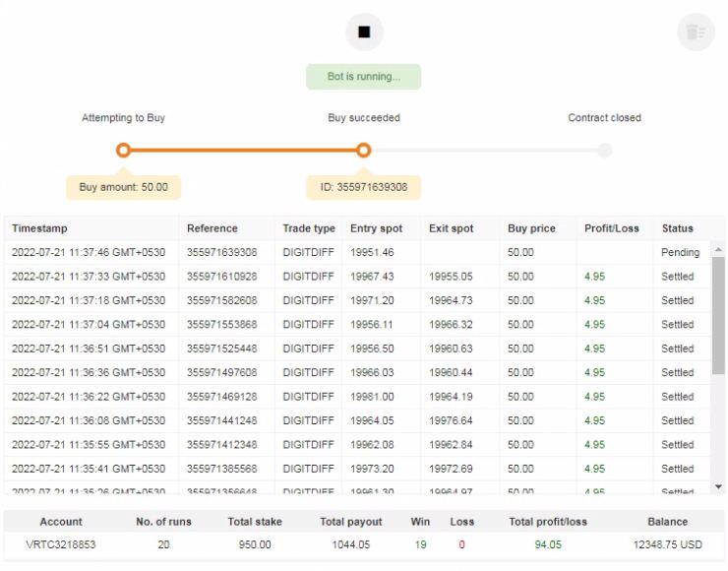Select reference 355971610928
Image resolution: width=728 pixels, height=571 pixels.
tap(222, 277)
